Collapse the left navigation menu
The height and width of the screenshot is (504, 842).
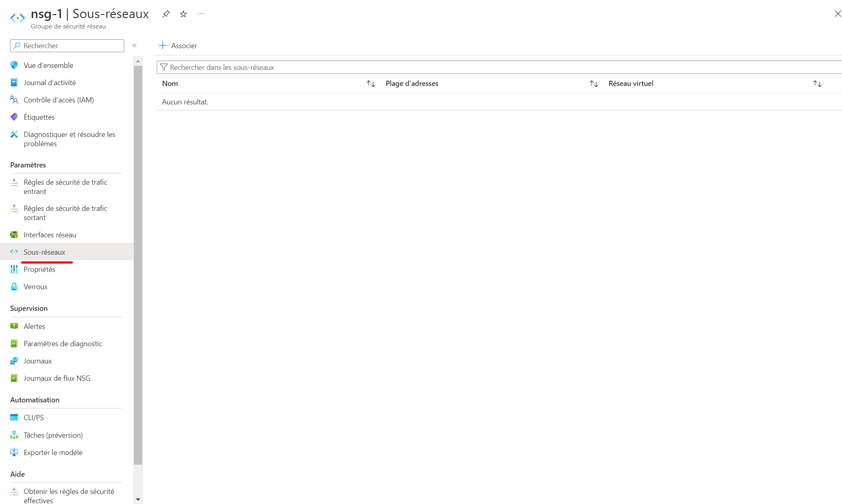[135, 46]
